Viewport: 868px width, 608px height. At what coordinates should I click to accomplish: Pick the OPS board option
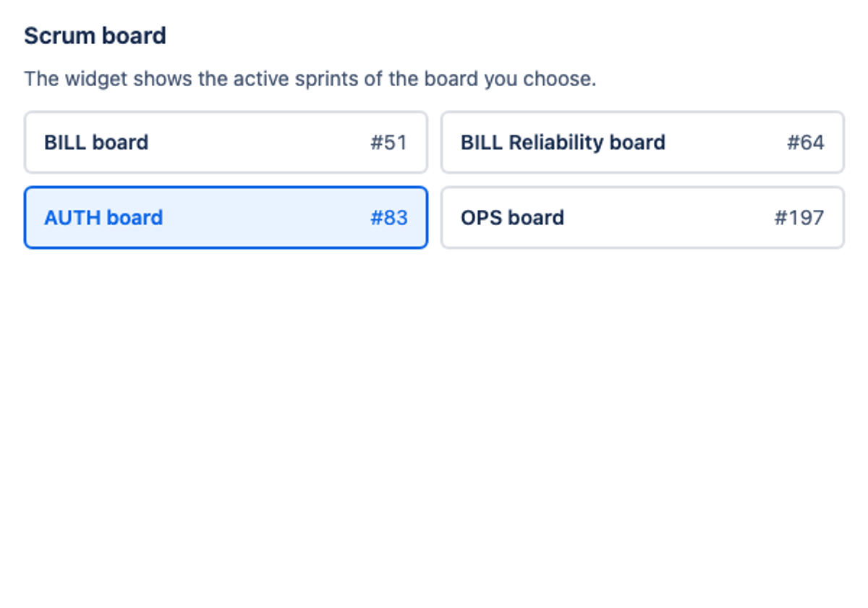(642, 218)
